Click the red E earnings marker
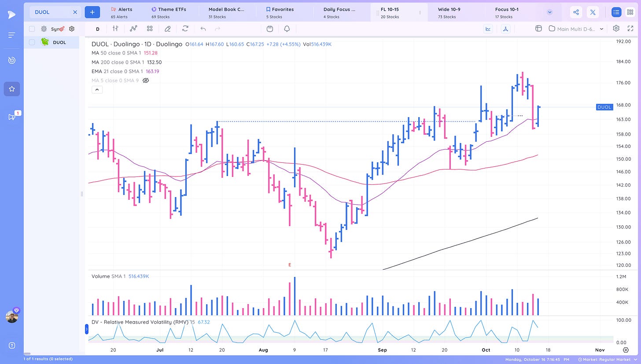 (x=290, y=265)
